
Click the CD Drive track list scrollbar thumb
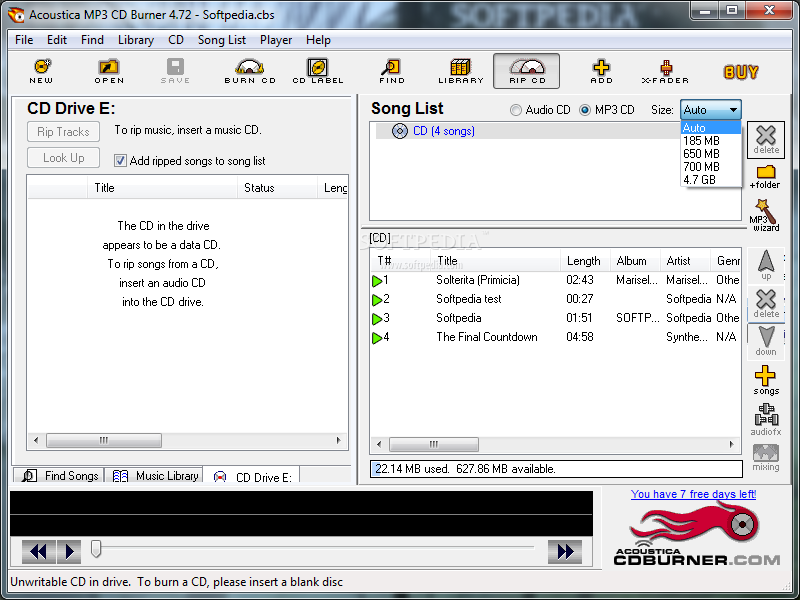click(x=104, y=440)
